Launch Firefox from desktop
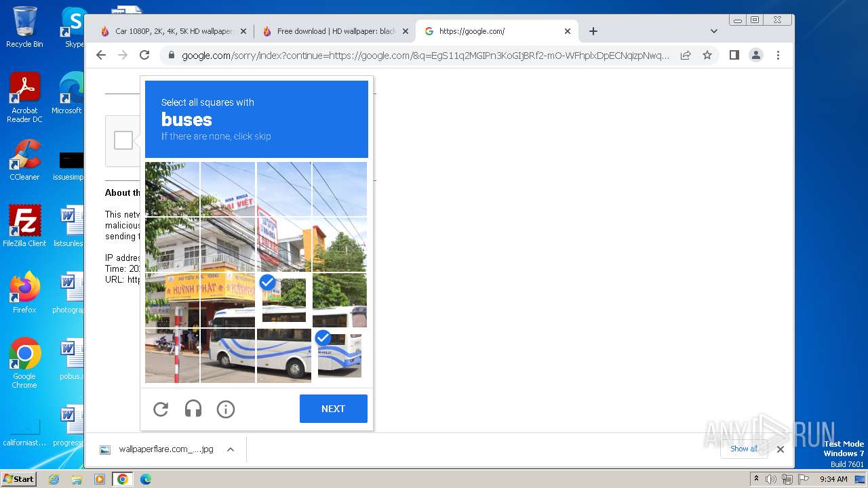Screen dimensions: 868x488 [24, 293]
